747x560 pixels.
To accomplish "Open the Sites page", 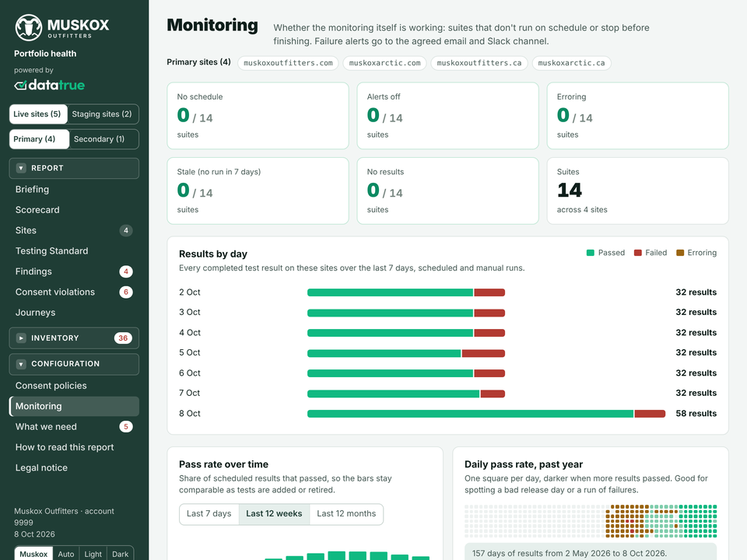I will [x=74, y=230].
